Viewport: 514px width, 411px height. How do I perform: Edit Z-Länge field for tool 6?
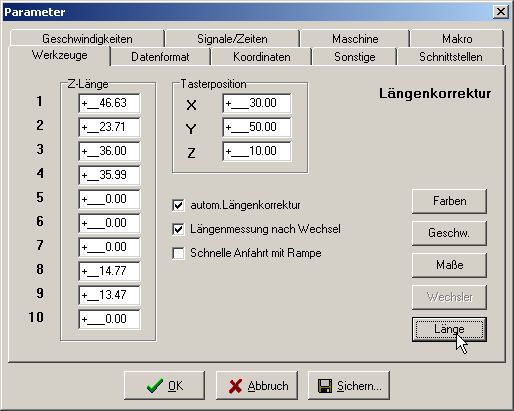click(x=109, y=223)
